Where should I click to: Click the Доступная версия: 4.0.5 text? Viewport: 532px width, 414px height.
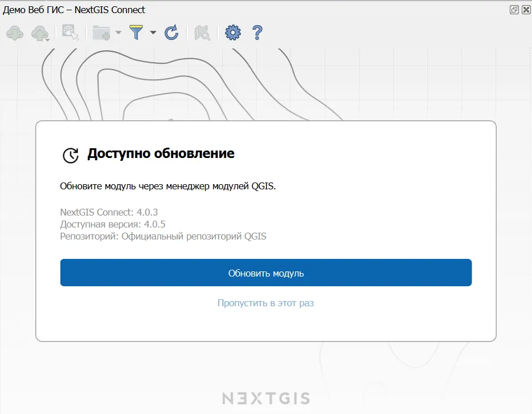point(113,224)
